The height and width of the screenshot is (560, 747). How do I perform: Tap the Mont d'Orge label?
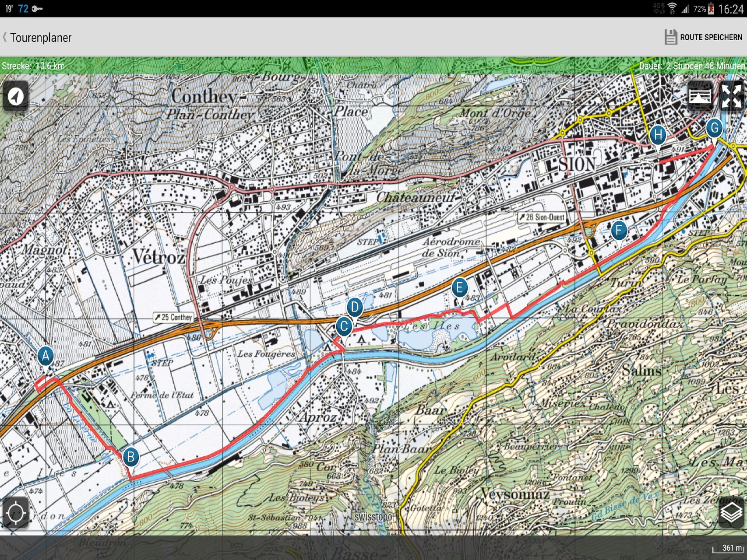click(495, 113)
